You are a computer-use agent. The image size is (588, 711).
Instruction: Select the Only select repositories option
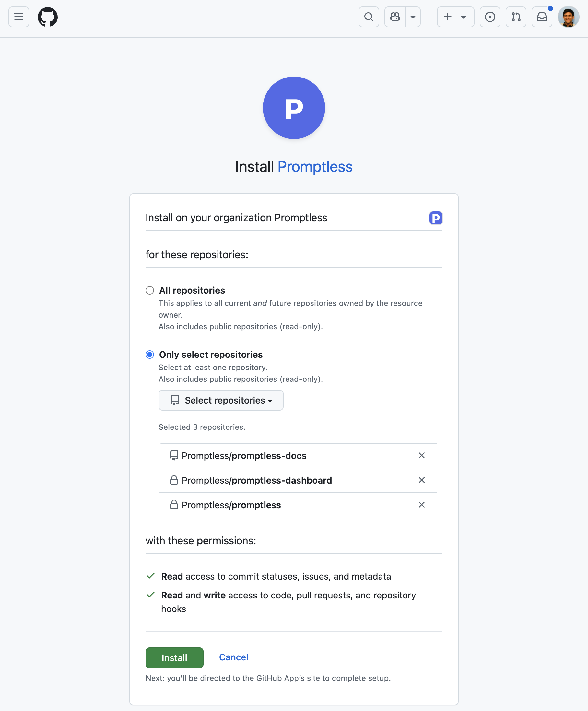150,355
